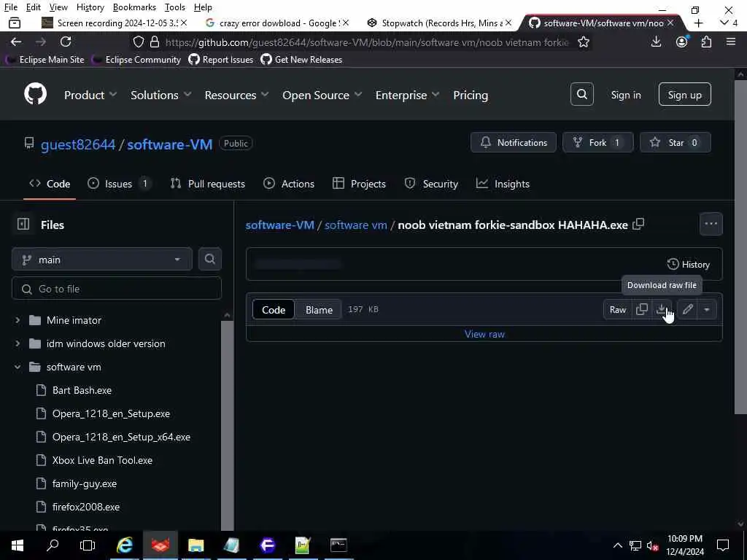Open the History menu in menu bar
This screenshot has height=560, width=747.
coord(90,7)
